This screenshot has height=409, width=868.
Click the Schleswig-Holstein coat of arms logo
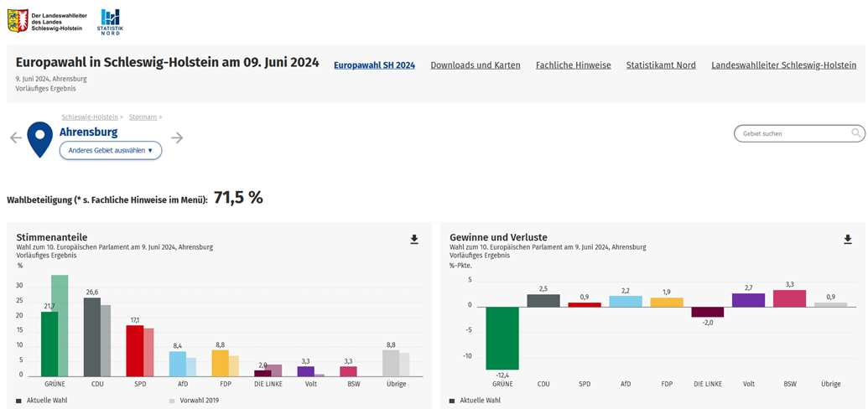click(x=18, y=21)
